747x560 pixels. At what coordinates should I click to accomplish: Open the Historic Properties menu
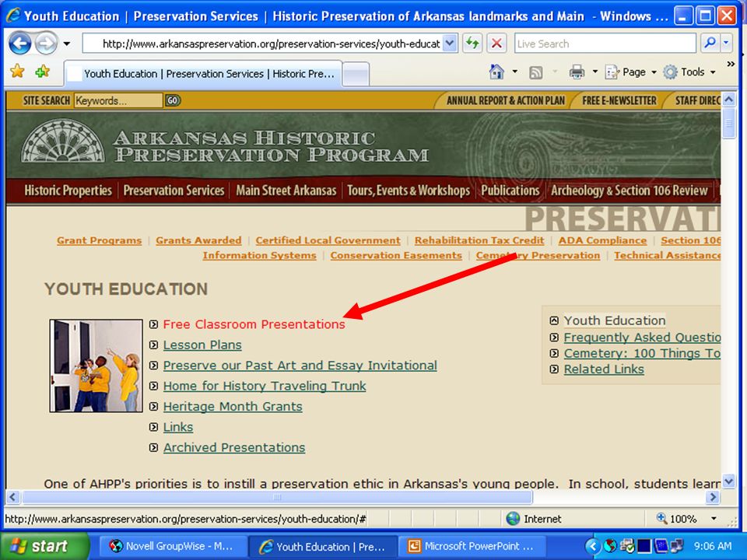click(68, 191)
